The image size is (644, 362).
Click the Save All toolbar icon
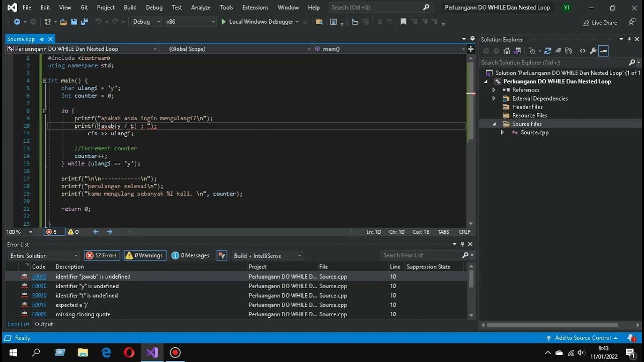point(84,22)
